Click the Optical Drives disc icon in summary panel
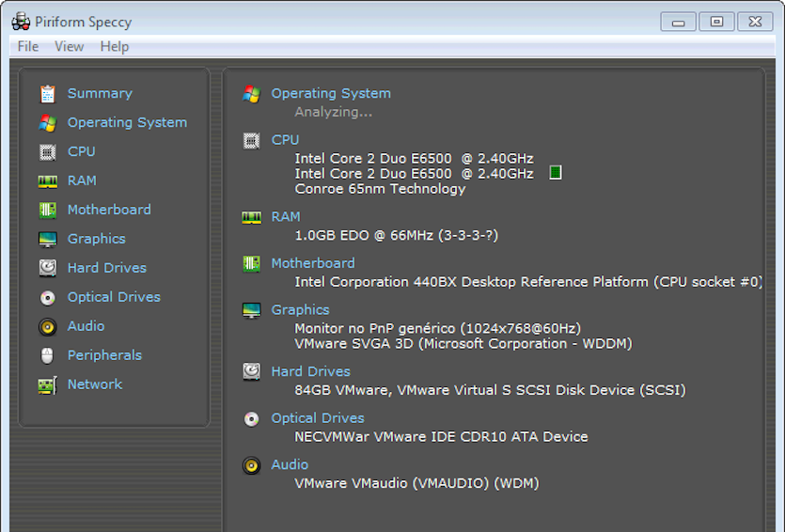 click(x=251, y=419)
